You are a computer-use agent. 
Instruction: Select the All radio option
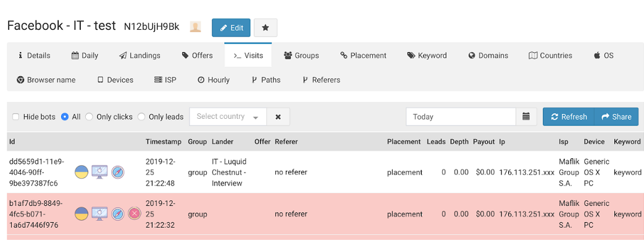click(64, 116)
